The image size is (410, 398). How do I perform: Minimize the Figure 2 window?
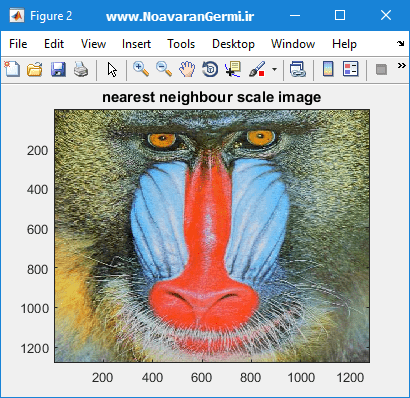(x=295, y=15)
